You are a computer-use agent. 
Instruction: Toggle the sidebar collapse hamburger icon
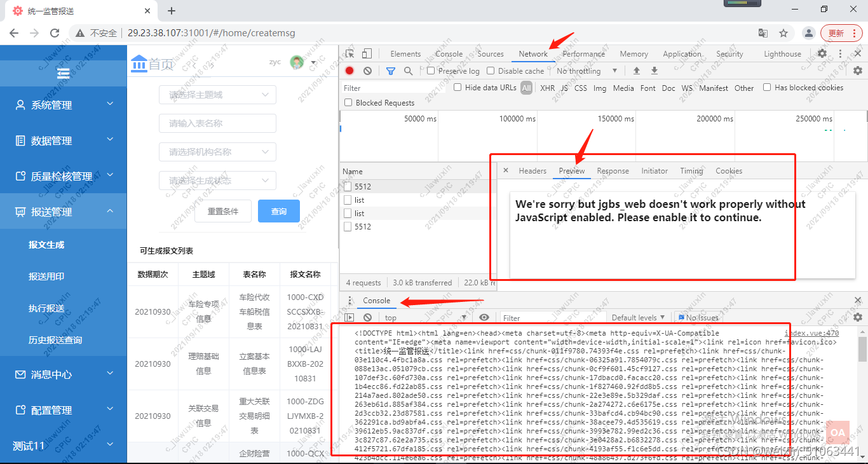tap(63, 74)
